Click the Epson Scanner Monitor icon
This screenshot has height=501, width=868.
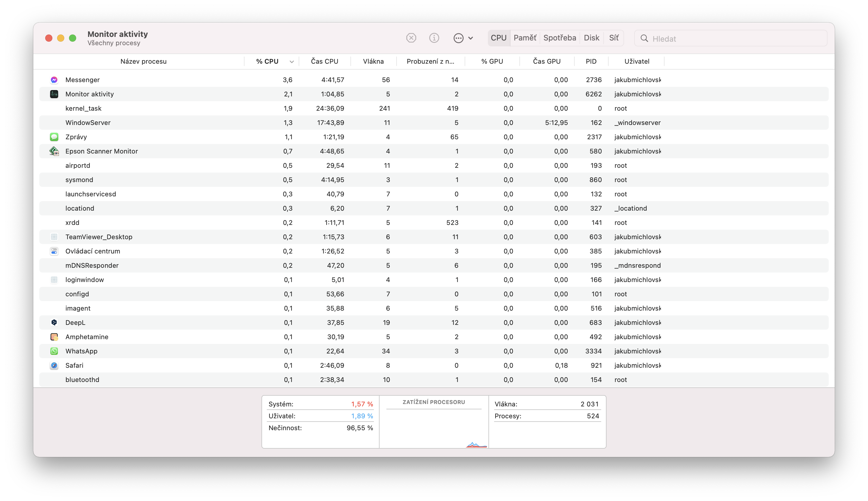[x=54, y=151]
